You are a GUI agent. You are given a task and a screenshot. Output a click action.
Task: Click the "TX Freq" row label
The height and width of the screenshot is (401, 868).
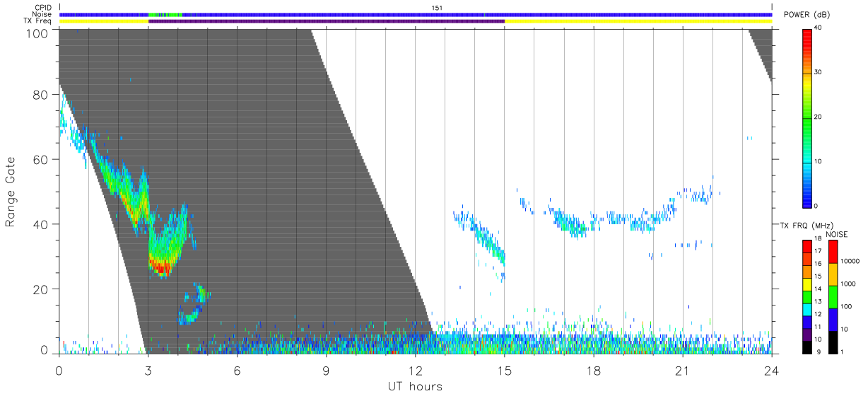(x=39, y=21)
